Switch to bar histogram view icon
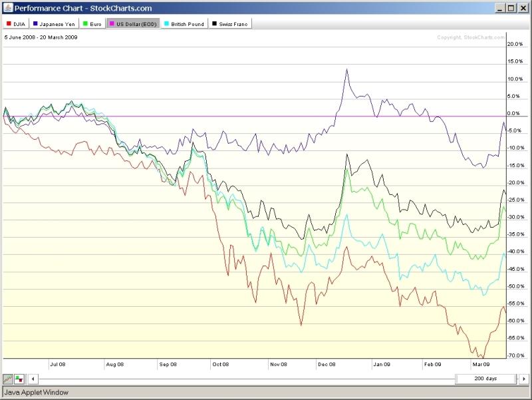This screenshot has height=400, width=532. [x=19, y=379]
